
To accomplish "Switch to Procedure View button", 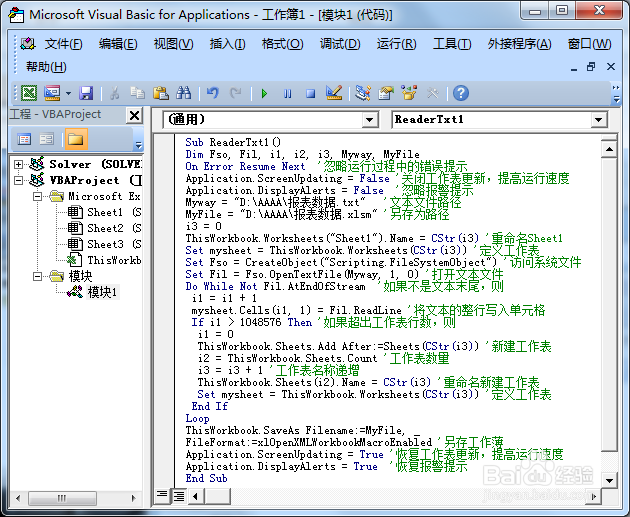I will 162,496.
